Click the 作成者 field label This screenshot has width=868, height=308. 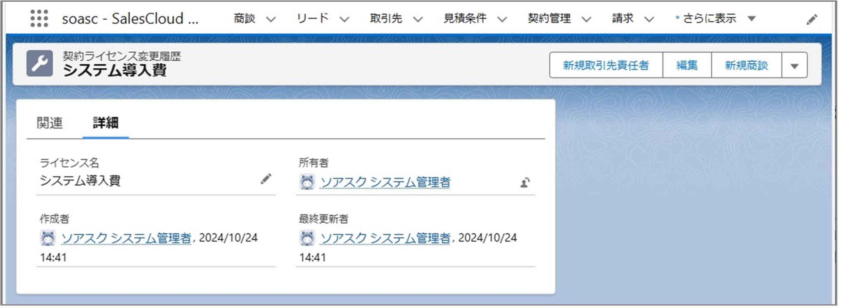(54, 219)
